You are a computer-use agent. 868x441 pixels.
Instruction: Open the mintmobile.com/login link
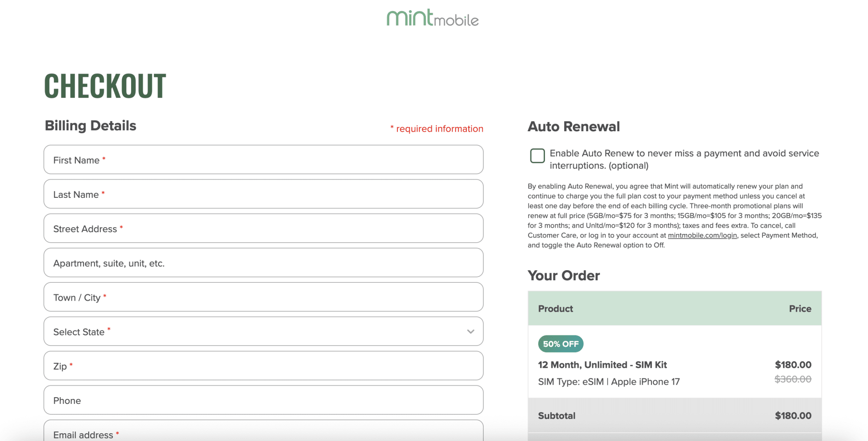[702, 235]
